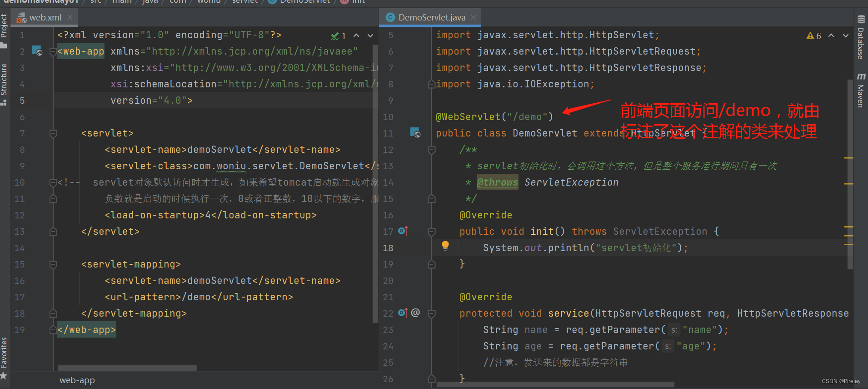Collapse the service method fold on line 22
The width and height of the screenshot is (868, 389).
[432, 313]
